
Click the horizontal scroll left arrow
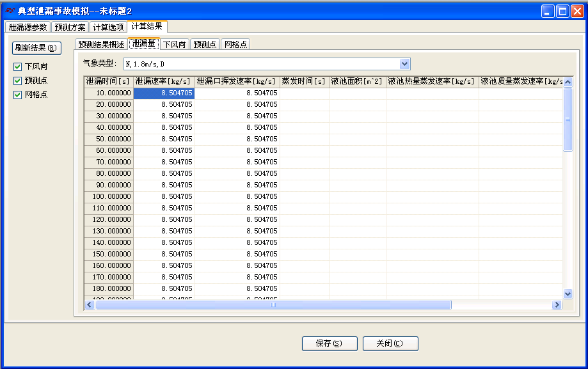(89, 304)
